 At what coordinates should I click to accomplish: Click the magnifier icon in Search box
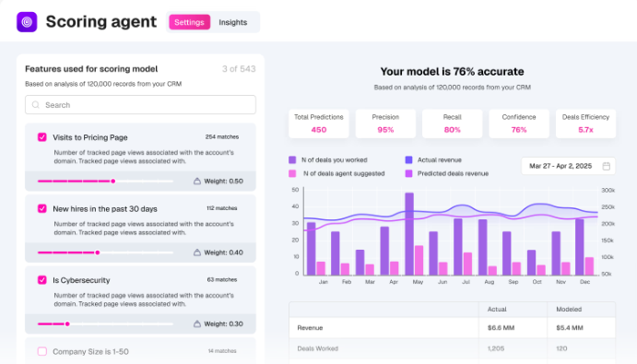[36, 105]
